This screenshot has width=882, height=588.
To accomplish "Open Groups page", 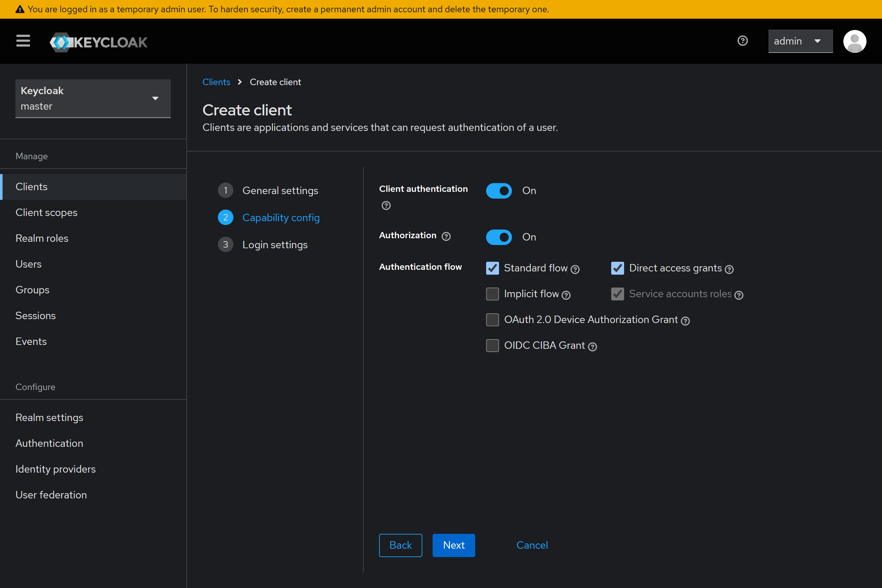I will click(x=93, y=290).
